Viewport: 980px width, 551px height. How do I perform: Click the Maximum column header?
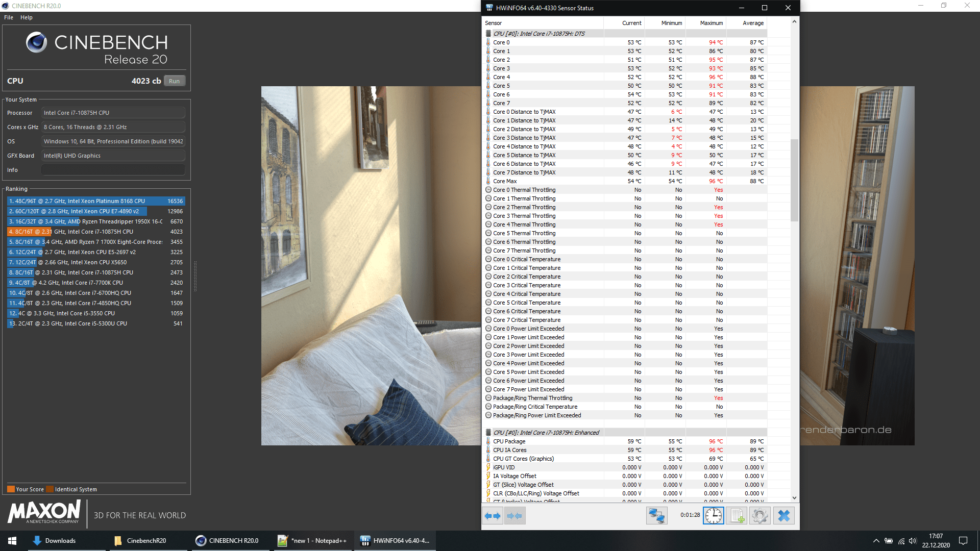(705, 23)
